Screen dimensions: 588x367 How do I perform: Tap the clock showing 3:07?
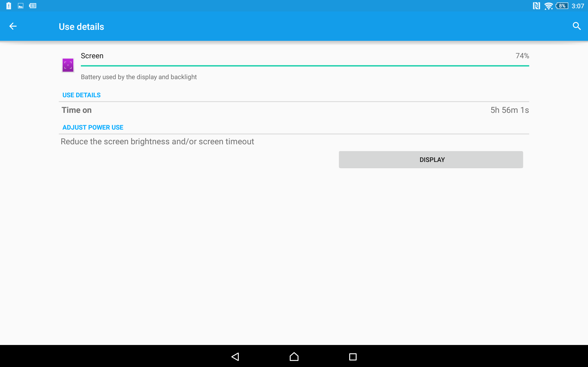pyautogui.click(x=578, y=6)
